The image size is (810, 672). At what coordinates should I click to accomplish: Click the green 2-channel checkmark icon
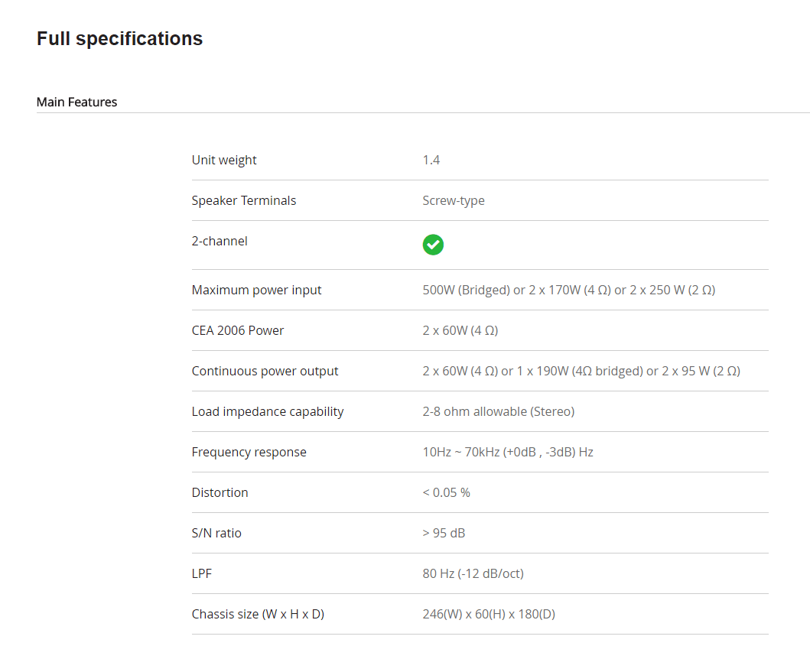(x=433, y=245)
